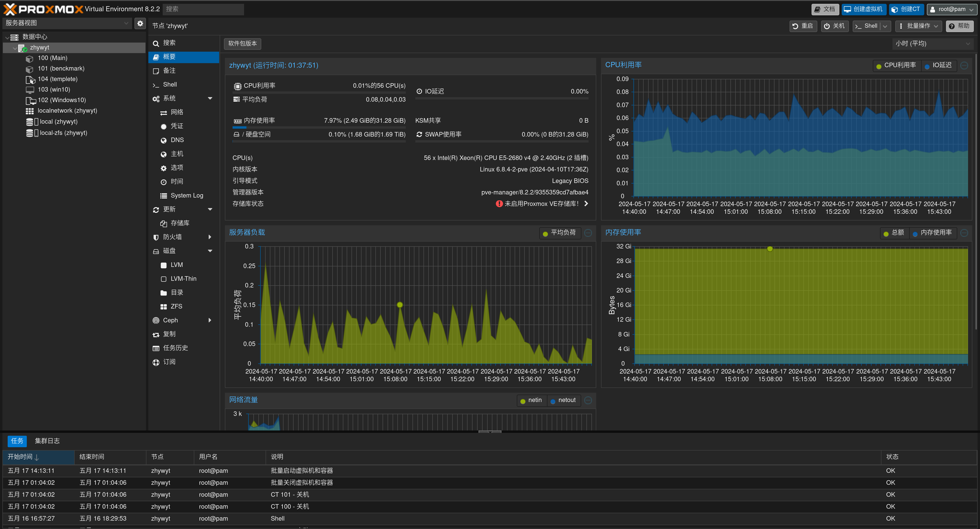Click the highlighted point on server load chart
This screenshot has height=529, width=980.
[x=400, y=305]
